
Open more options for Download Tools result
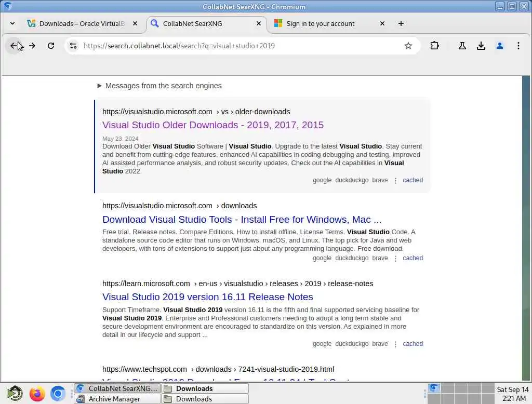click(395, 259)
